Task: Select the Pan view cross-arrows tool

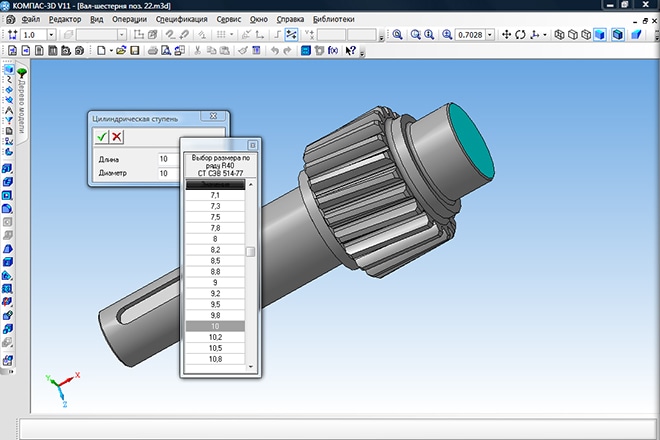Action: tap(507, 35)
